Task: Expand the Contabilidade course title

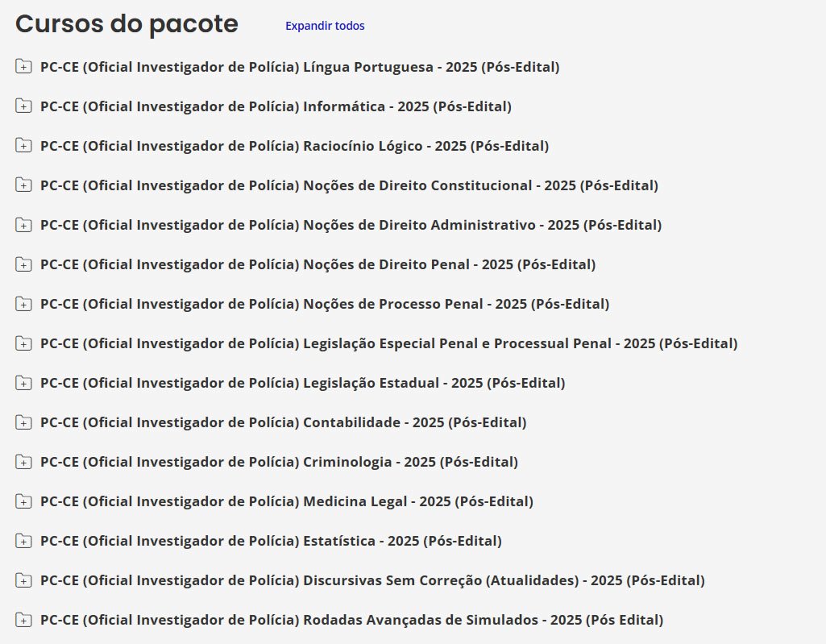Action: (x=283, y=422)
